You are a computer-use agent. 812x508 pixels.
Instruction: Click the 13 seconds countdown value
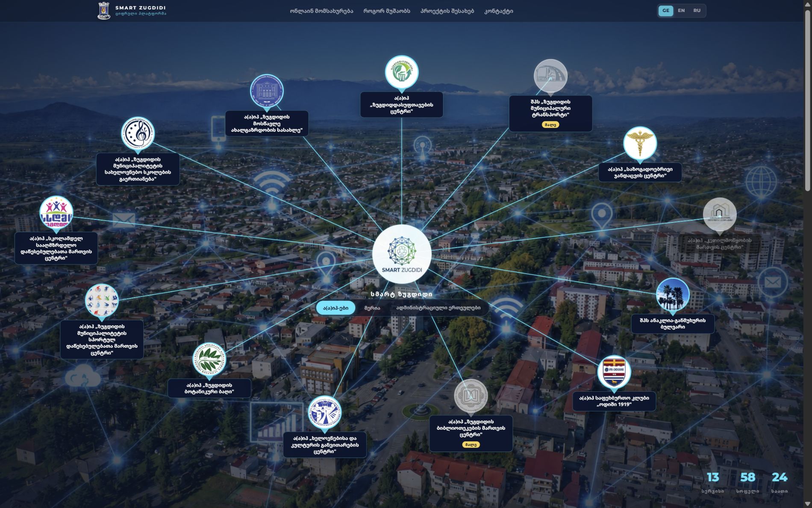click(713, 477)
